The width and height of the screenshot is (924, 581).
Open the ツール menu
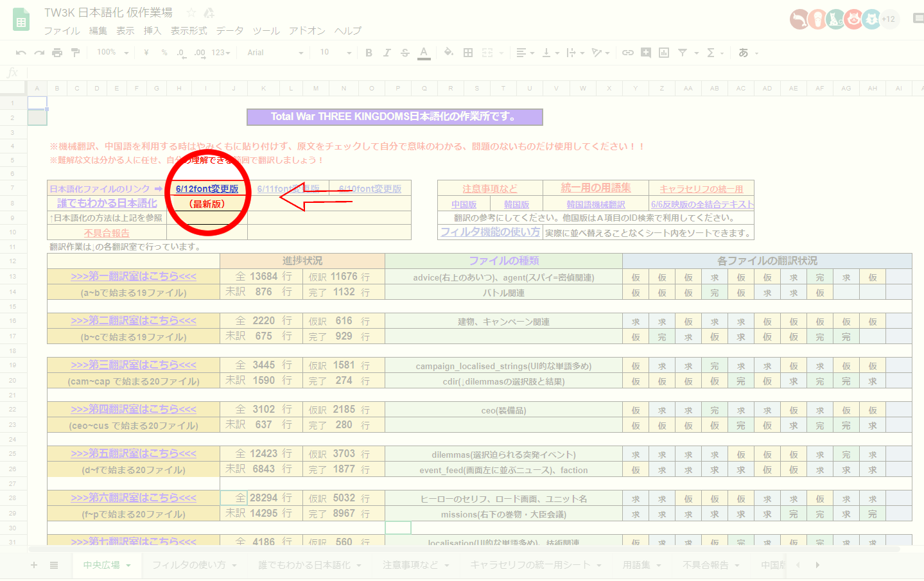pyautogui.click(x=266, y=31)
